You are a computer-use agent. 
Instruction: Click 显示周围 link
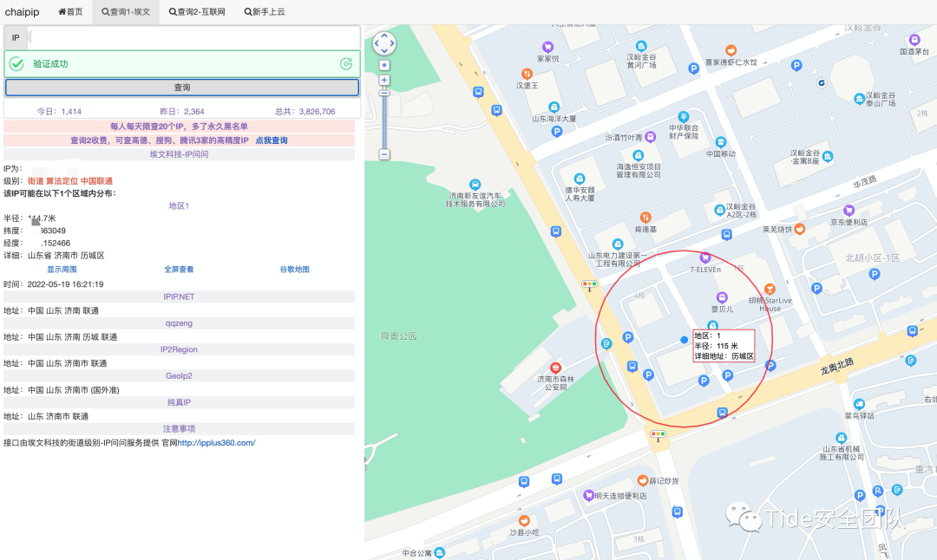click(x=62, y=270)
